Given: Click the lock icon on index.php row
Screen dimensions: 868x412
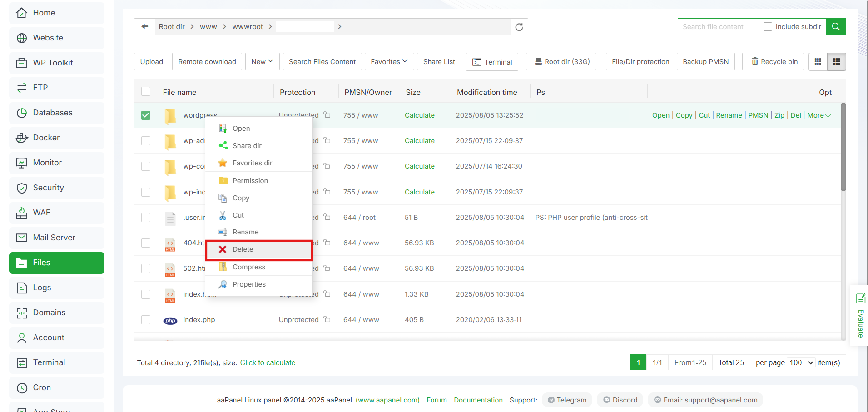Looking at the screenshot, I should (327, 319).
